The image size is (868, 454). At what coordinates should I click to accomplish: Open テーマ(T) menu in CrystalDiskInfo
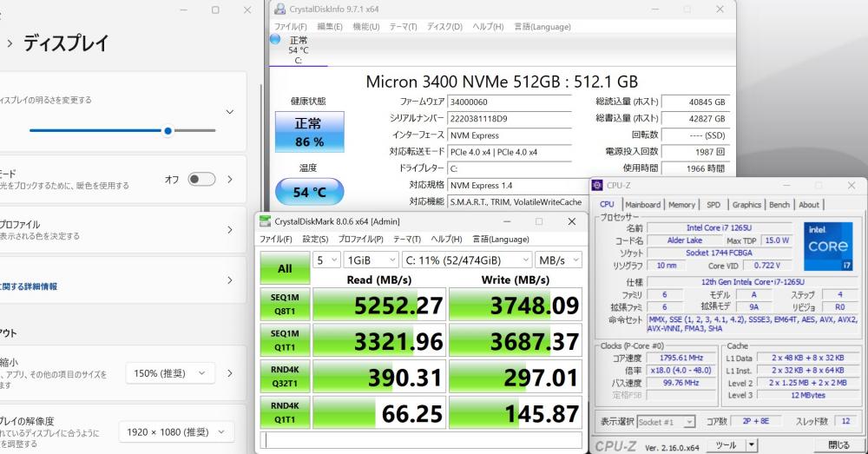coord(403,27)
